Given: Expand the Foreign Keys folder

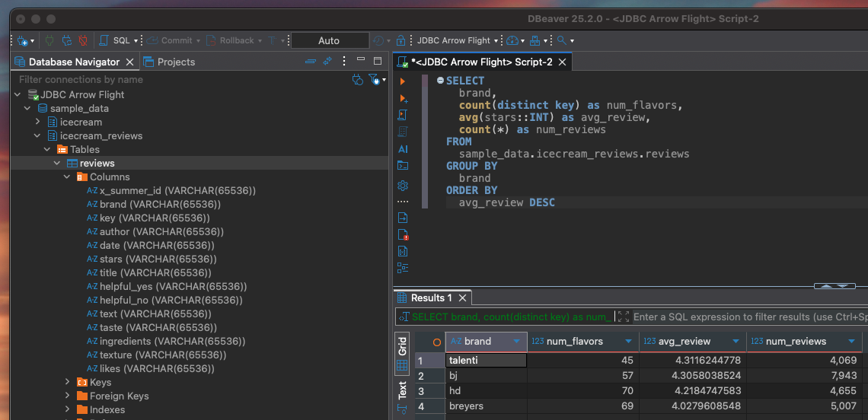Looking at the screenshot, I should [67, 396].
